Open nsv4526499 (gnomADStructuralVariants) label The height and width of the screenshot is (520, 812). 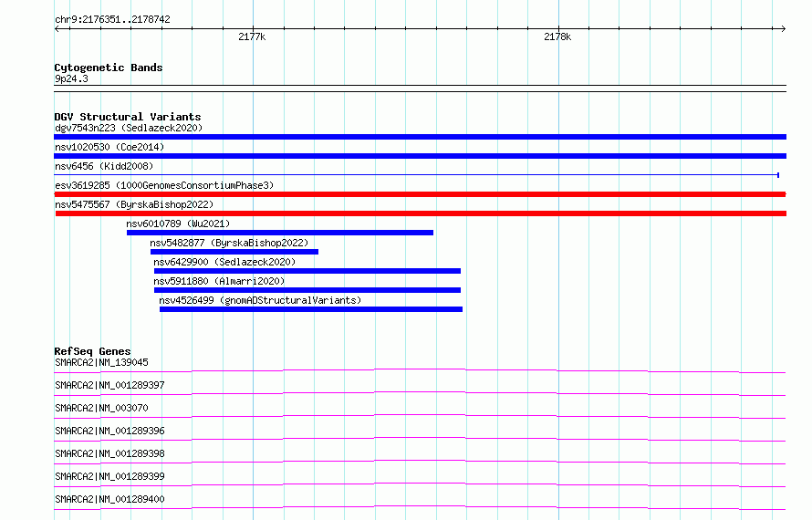point(260,300)
